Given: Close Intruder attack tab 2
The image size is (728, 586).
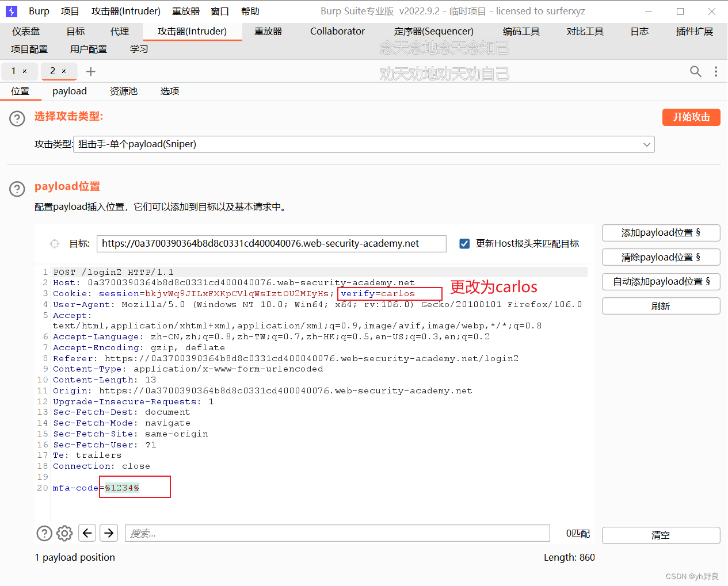Looking at the screenshot, I should coord(64,71).
